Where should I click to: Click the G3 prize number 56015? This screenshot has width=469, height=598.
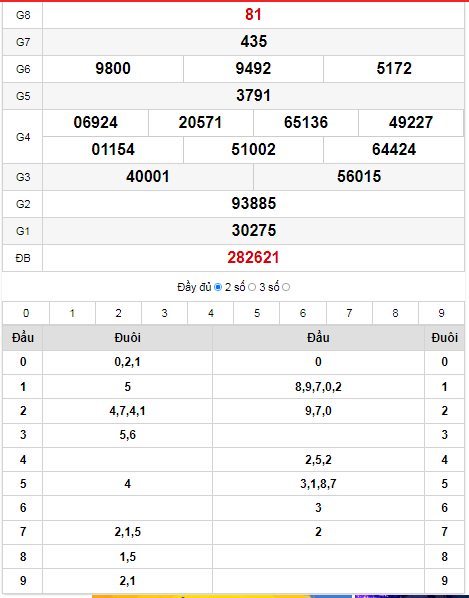(x=359, y=177)
